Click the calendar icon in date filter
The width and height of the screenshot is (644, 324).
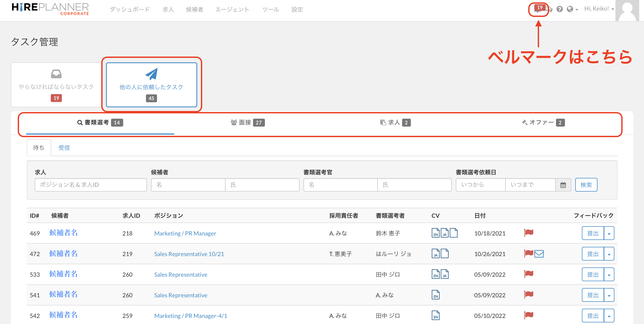pyautogui.click(x=563, y=185)
